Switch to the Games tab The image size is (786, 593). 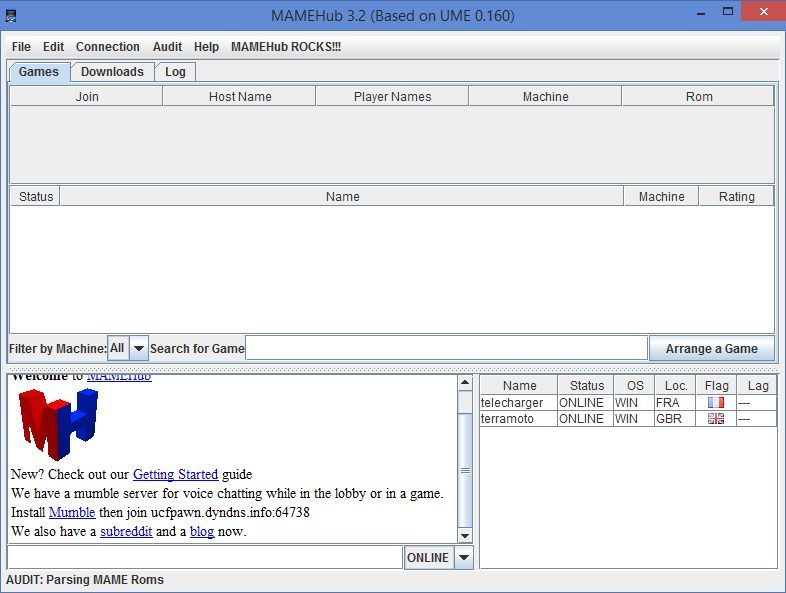(x=39, y=72)
